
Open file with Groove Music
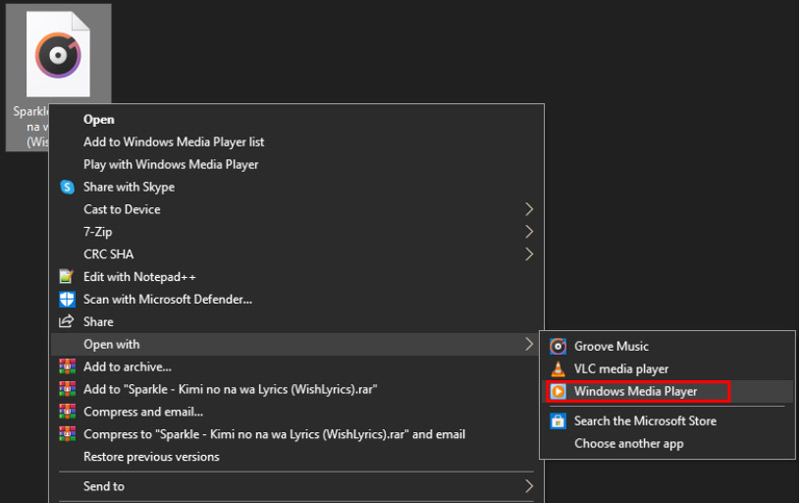point(667,346)
